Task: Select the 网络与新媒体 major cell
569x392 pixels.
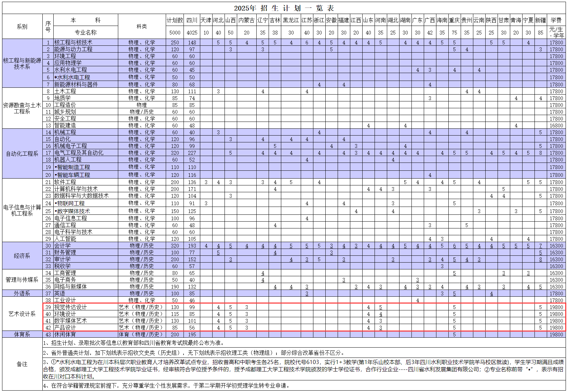Action: click(x=85, y=287)
